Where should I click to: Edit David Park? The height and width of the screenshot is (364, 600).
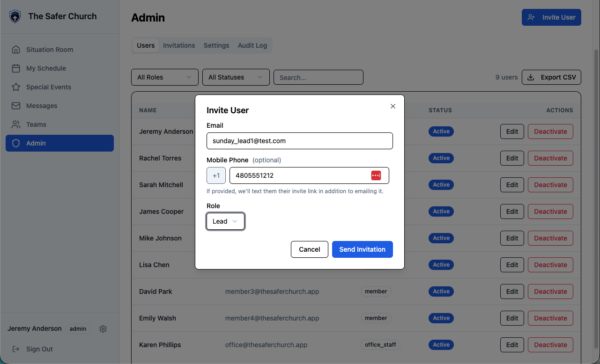[x=512, y=291]
